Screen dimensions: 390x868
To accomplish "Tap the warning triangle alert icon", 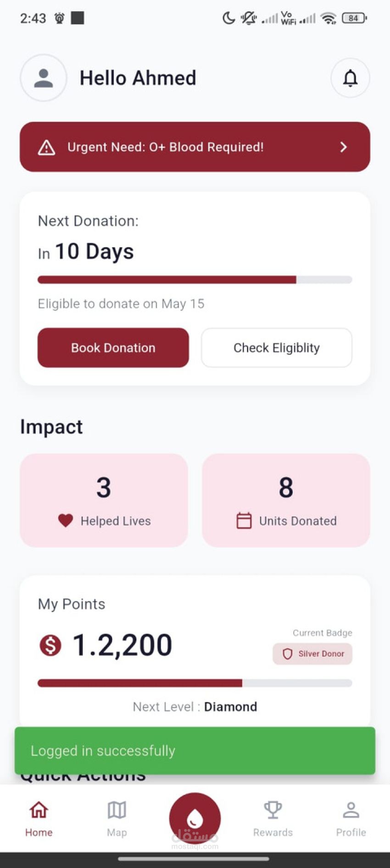I will (x=46, y=147).
